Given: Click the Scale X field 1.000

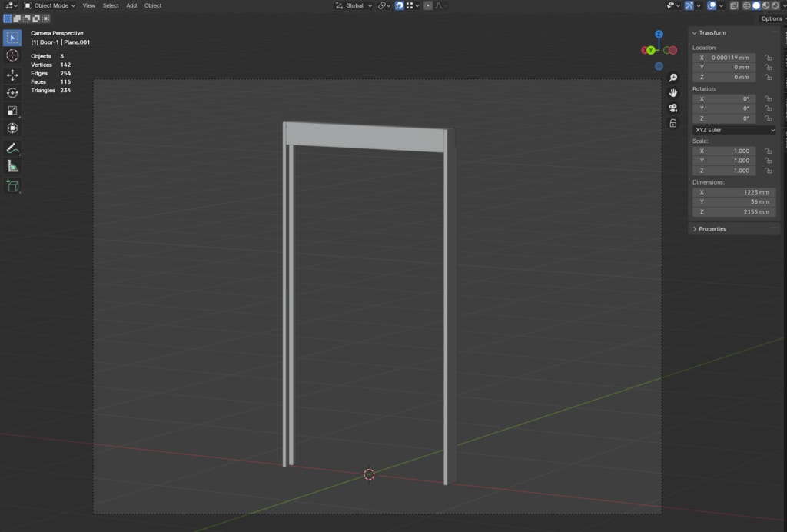Looking at the screenshot, I should coord(724,151).
